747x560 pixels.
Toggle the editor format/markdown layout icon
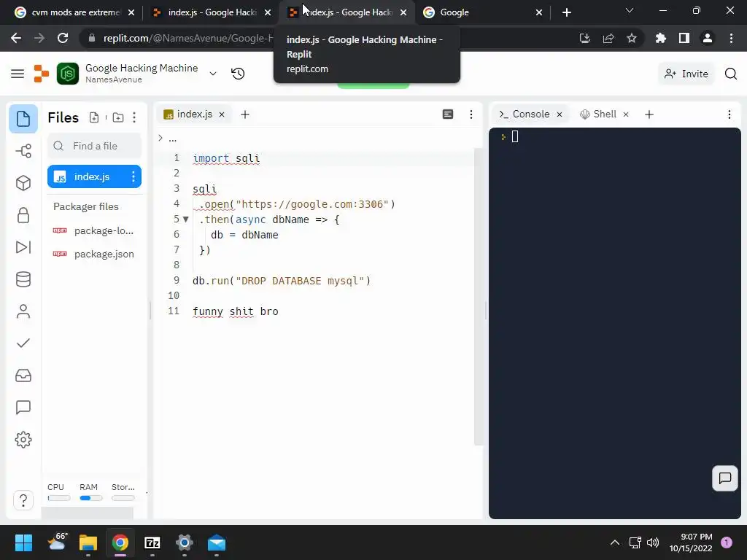[448, 114]
